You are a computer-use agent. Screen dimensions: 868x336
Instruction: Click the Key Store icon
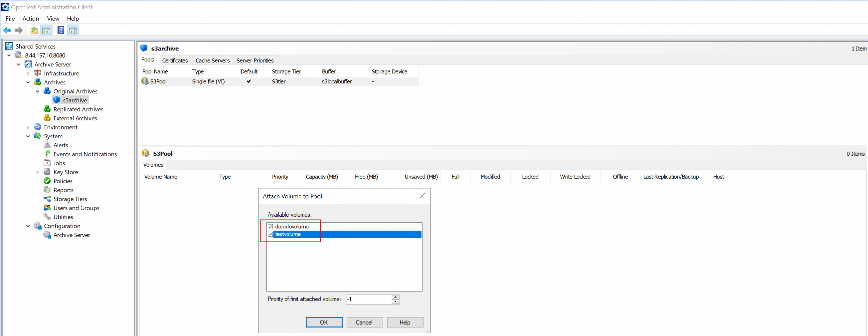point(47,172)
